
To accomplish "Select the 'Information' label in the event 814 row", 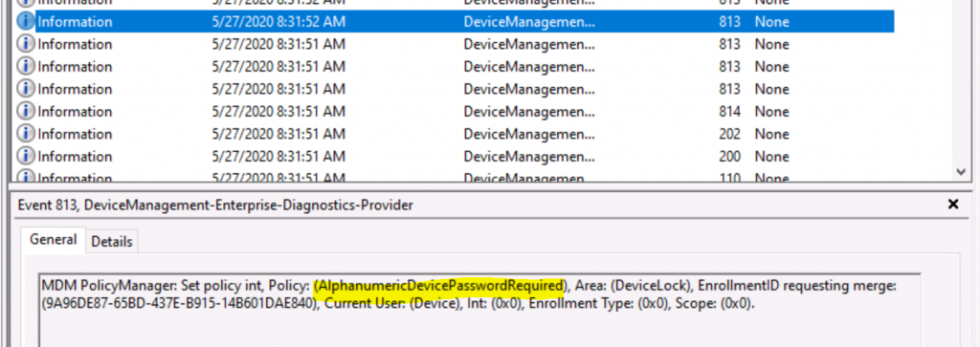I will pyautogui.click(x=75, y=112).
